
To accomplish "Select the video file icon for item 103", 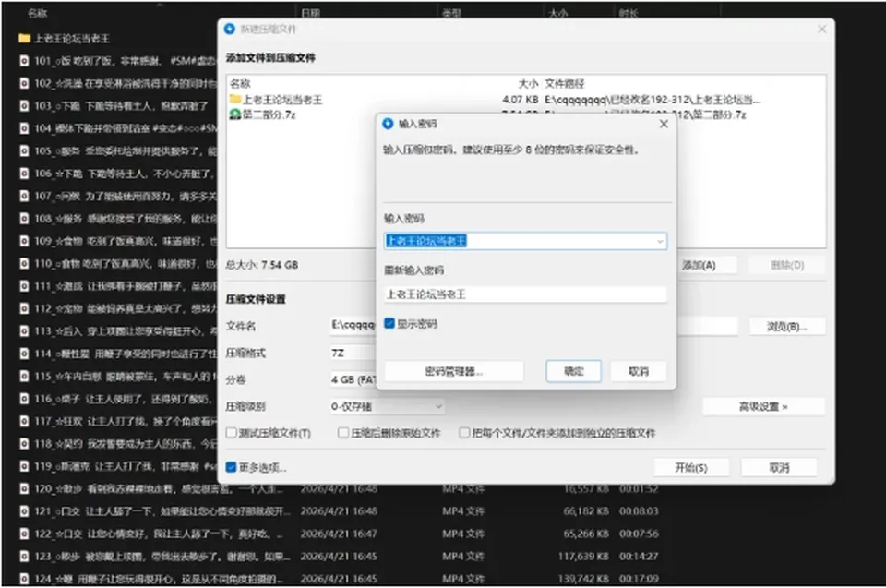I will (24, 106).
